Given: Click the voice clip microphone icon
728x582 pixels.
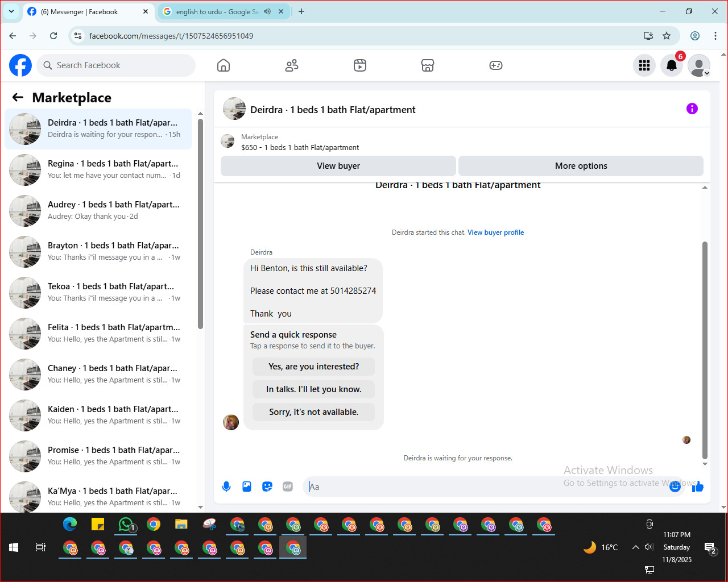Looking at the screenshot, I should (x=226, y=487).
